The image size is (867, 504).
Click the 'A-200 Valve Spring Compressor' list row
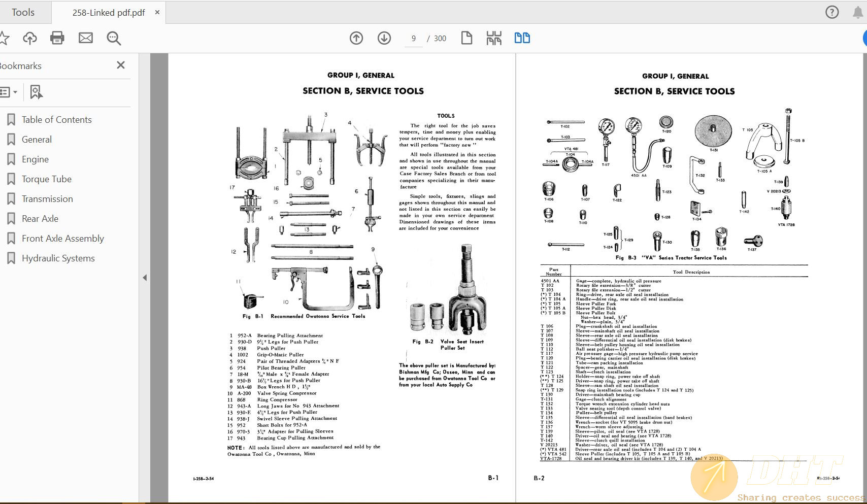pos(272,393)
